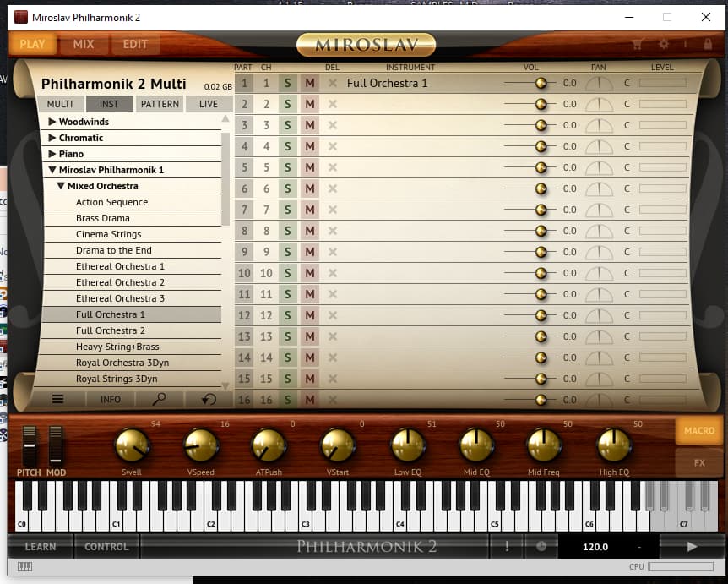
Task: Open the PATTERN browser tab
Action: (x=160, y=104)
